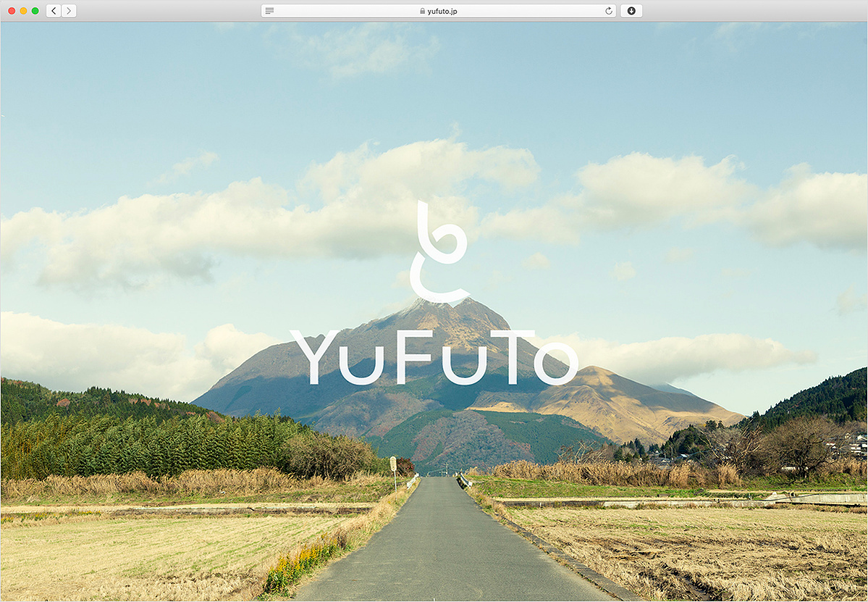Go forward using the forward arrow
This screenshot has height=602, width=868.
(x=69, y=11)
